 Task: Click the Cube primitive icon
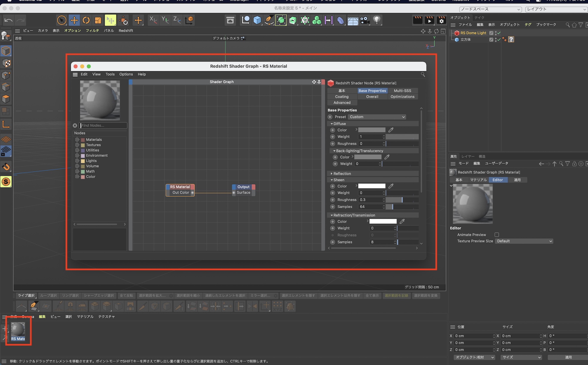pos(257,20)
